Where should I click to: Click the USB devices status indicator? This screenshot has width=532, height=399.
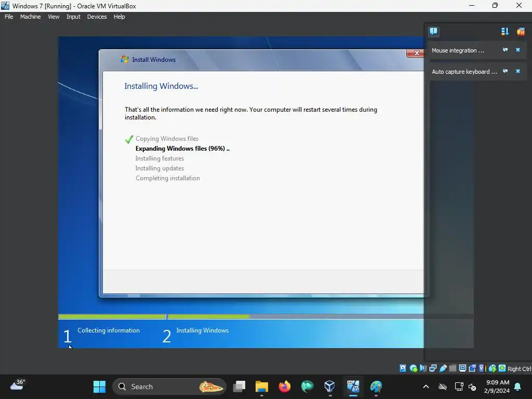click(x=443, y=368)
